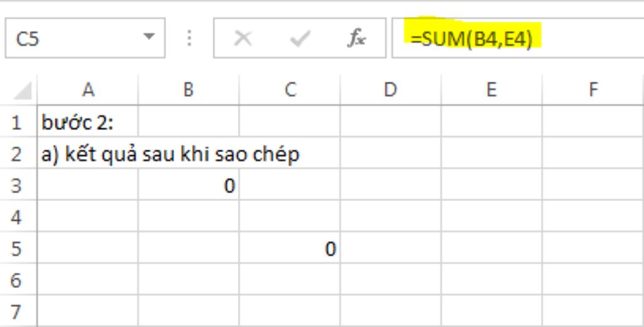Select column E header

tap(491, 90)
